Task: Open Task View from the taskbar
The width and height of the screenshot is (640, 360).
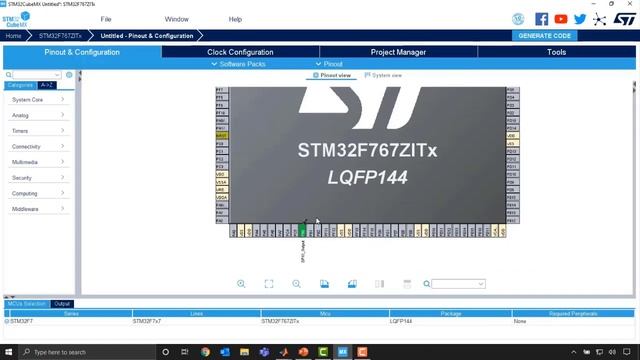Action: click(x=185, y=352)
